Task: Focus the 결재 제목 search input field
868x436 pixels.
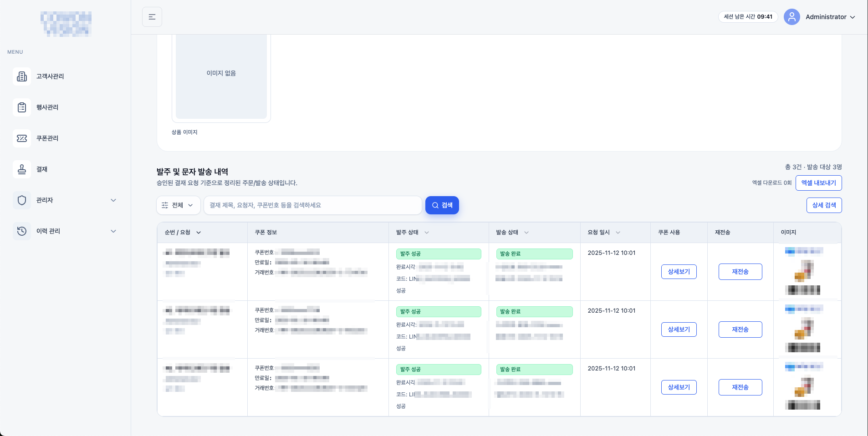Action: pyautogui.click(x=312, y=205)
